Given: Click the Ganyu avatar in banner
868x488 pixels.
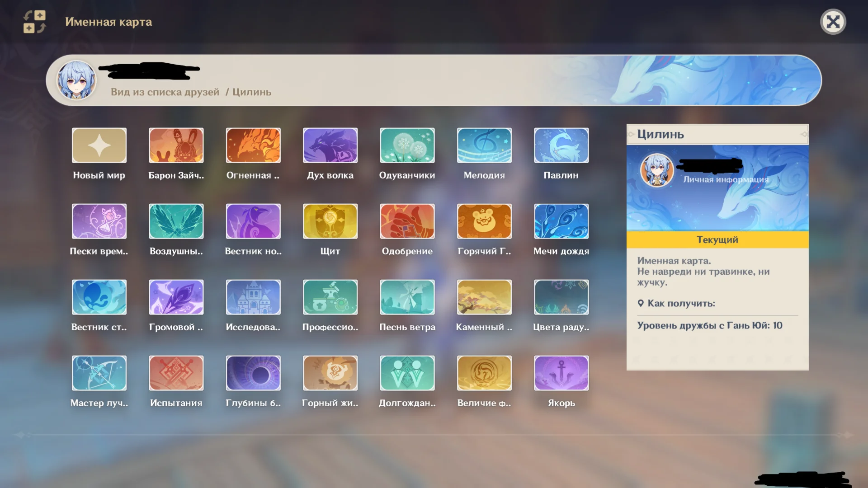Looking at the screenshot, I should [76, 80].
